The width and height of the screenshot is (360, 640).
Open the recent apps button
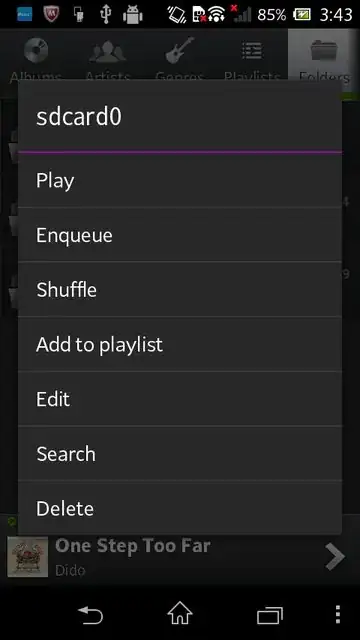tap(270, 615)
